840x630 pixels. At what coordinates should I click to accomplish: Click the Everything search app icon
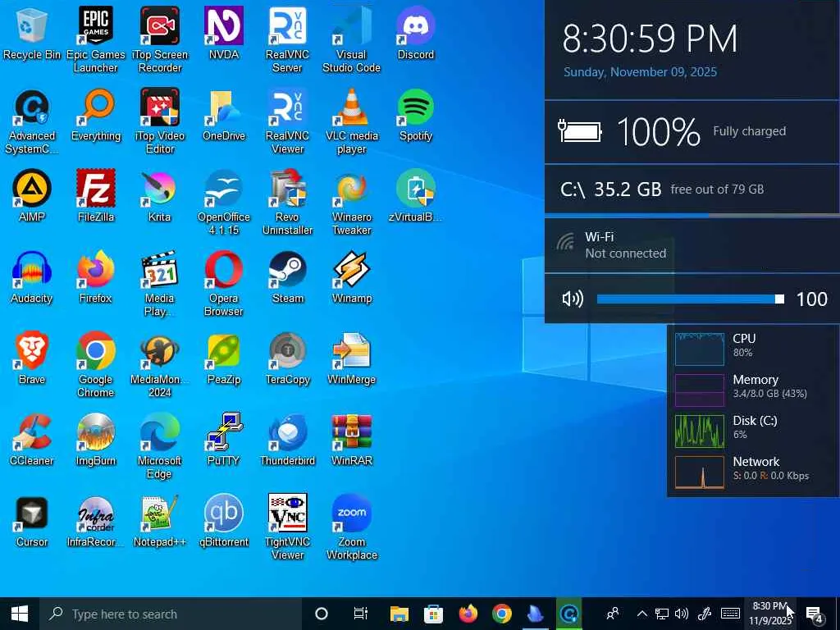(x=96, y=115)
